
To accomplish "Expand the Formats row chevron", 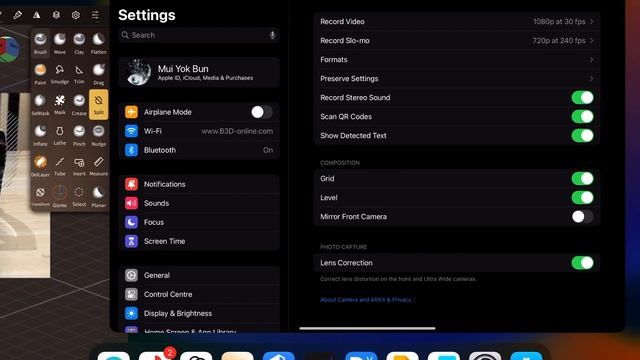I will pos(591,60).
